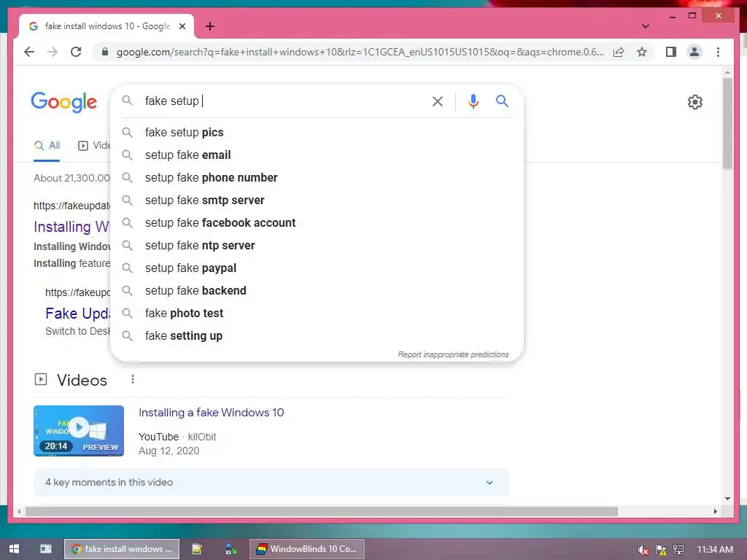Open the network tray icon
Screen dimensions: 747x560
click(x=678, y=550)
